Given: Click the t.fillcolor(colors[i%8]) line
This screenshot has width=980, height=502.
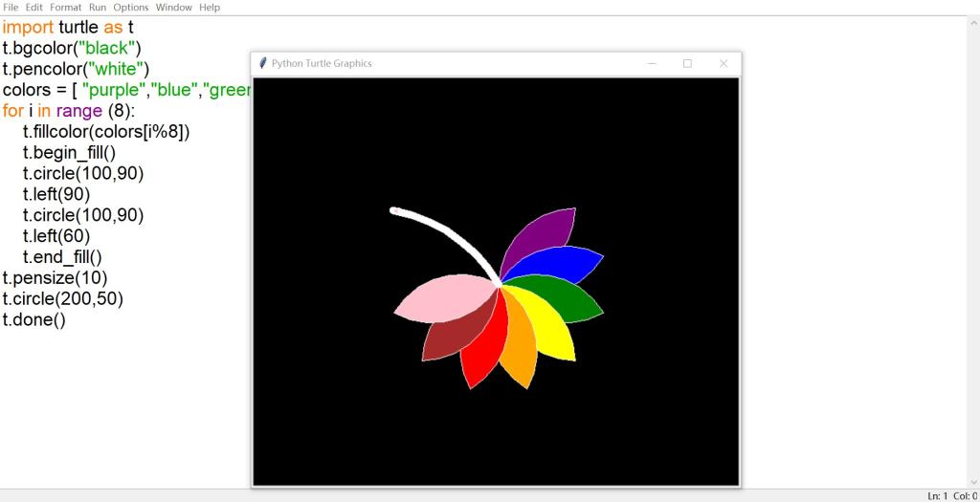Looking at the screenshot, I should click(x=106, y=132).
